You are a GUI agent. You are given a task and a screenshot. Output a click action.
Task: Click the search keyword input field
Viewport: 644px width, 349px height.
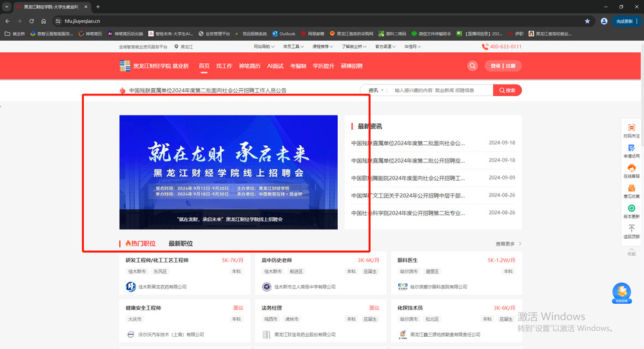[x=442, y=90]
